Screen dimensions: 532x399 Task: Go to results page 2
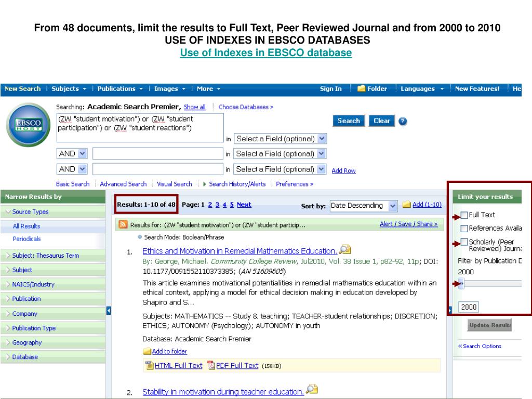pyautogui.click(x=210, y=205)
